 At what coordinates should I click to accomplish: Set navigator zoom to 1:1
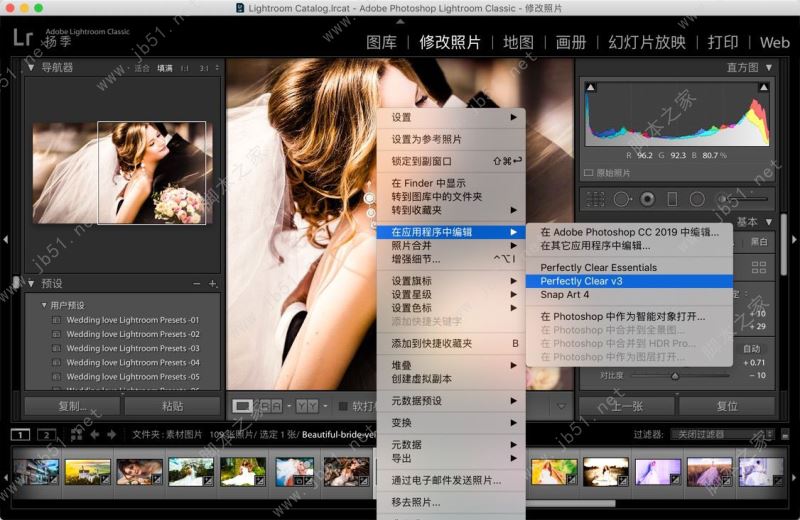click(184, 68)
